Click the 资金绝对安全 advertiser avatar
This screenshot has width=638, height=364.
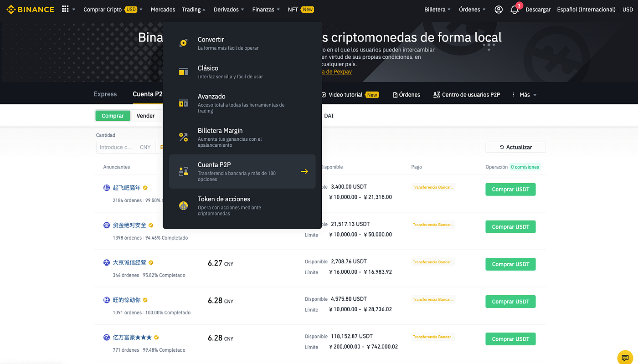pyautogui.click(x=107, y=225)
